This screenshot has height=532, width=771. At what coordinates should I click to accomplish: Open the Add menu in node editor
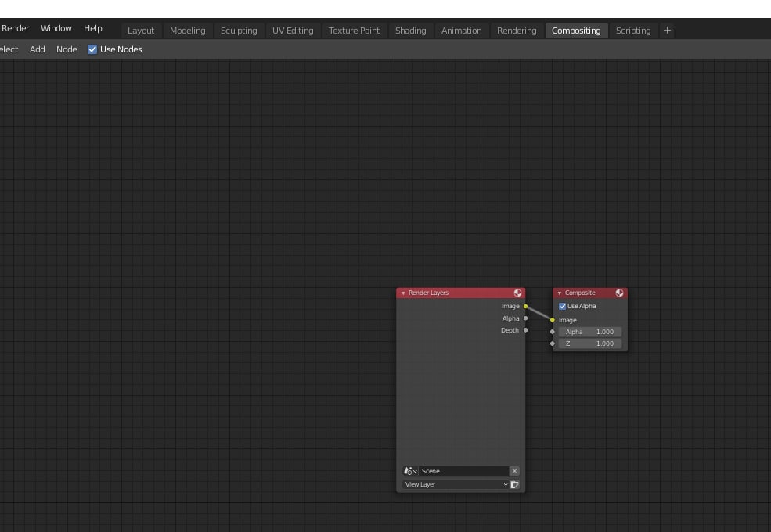pyautogui.click(x=37, y=49)
